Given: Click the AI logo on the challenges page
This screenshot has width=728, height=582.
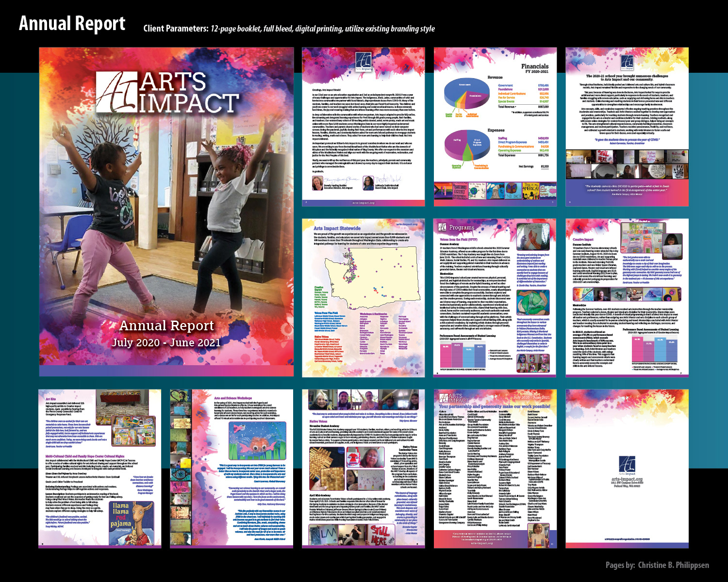Looking at the screenshot, I should point(627,63).
